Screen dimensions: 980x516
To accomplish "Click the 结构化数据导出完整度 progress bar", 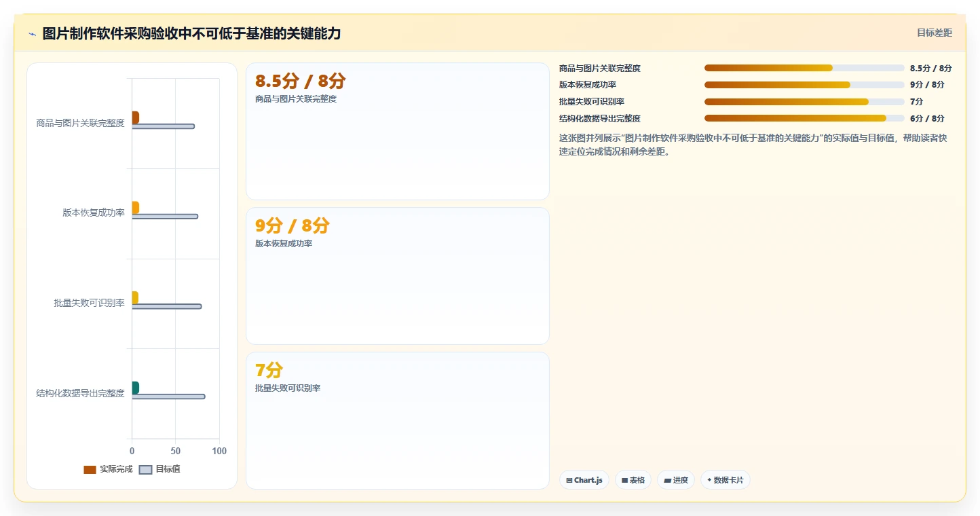I will [804, 118].
